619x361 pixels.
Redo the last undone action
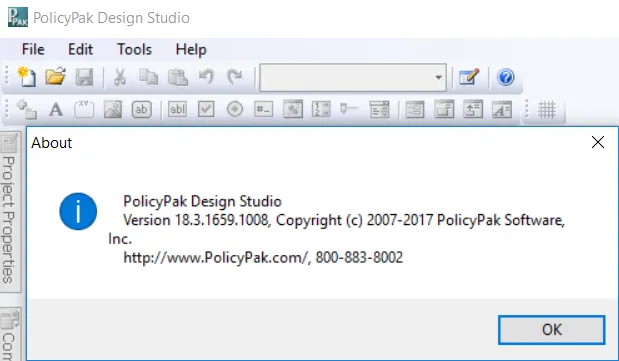pyautogui.click(x=234, y=77)
